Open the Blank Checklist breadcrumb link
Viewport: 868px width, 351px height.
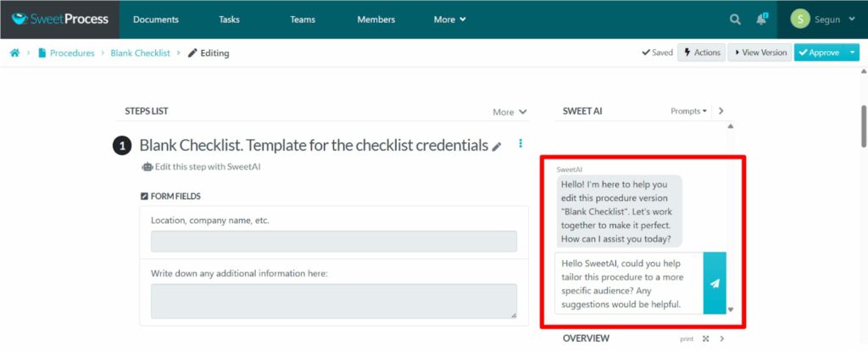point(140,53)
